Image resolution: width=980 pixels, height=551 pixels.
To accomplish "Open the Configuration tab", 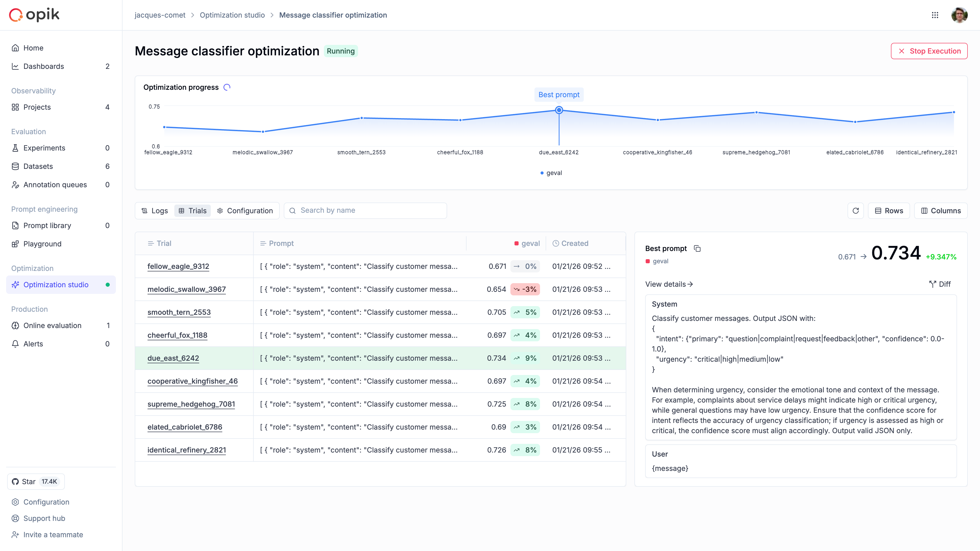I will pos(245,210).
